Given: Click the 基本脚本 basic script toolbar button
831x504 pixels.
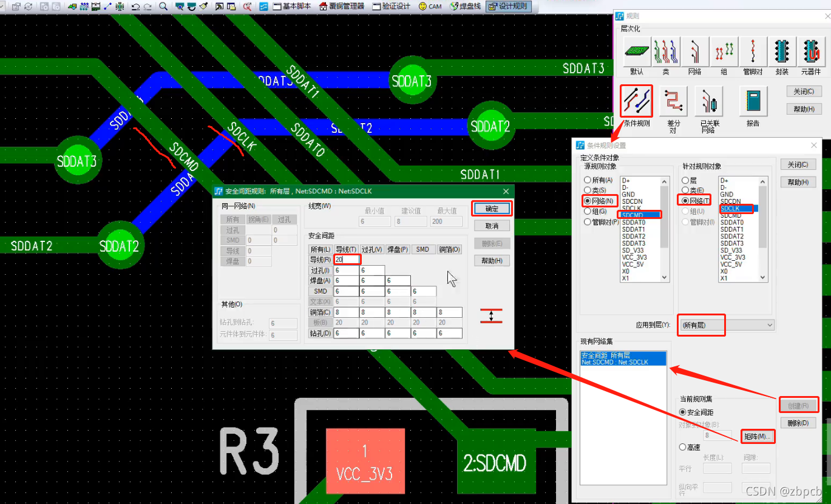Looking at the screenshot, I should [x=291, y=7].
